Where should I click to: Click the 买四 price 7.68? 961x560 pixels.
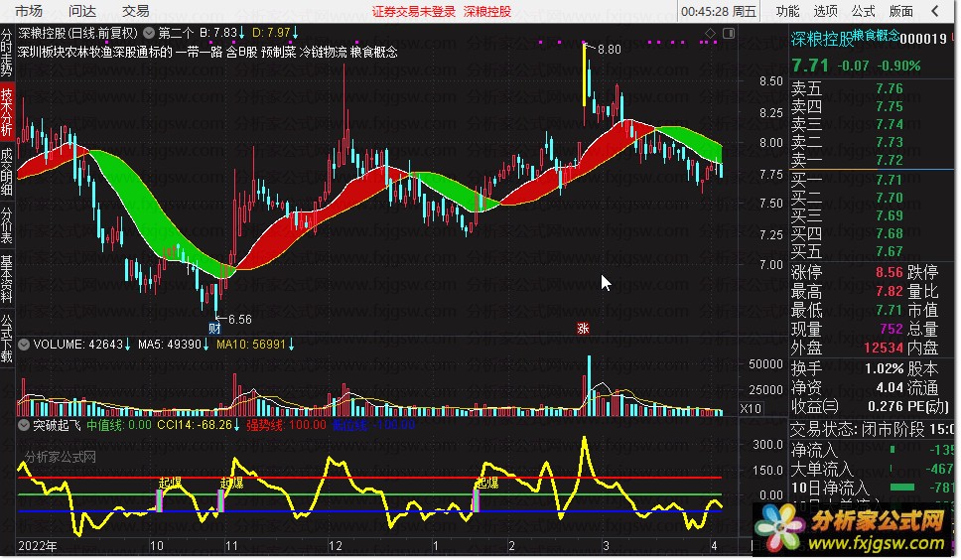889,233
